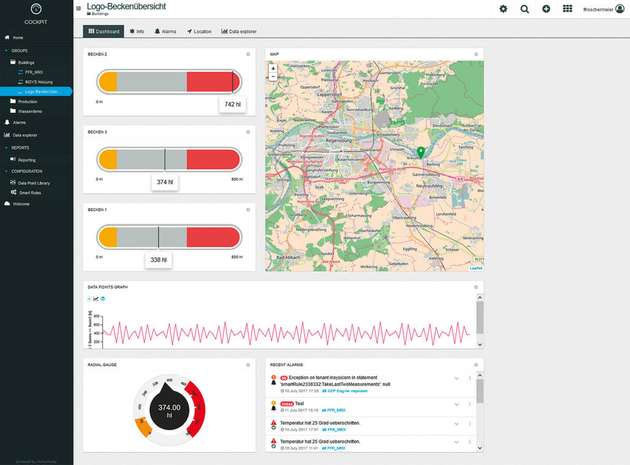
Task: Open widget settings cog for Becken 3
Action: [248, 132]
